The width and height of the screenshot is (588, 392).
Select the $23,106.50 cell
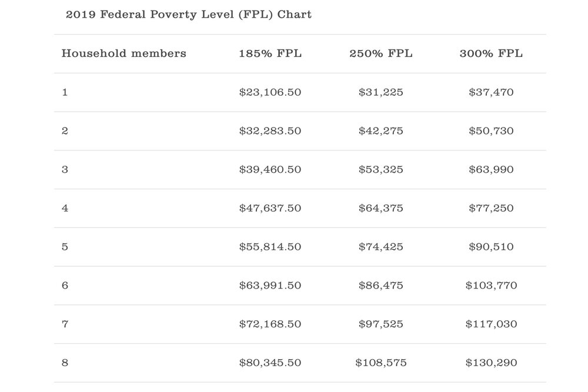(x=270, y=92)
